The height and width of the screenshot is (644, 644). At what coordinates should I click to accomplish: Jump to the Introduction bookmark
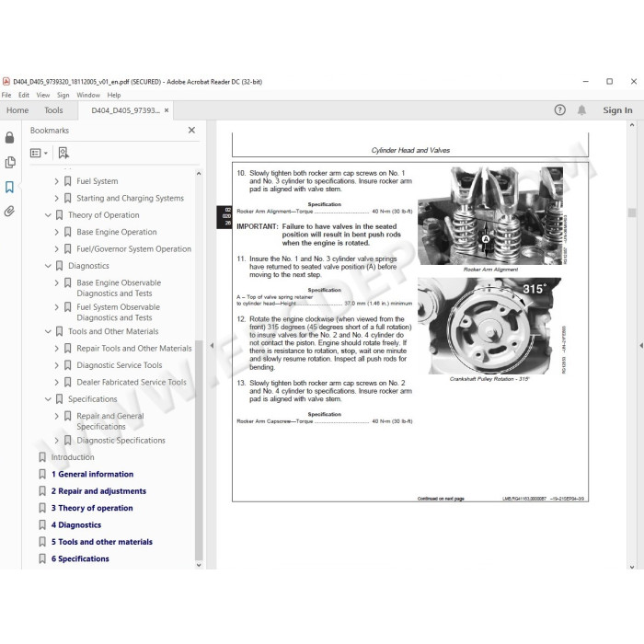73,457
